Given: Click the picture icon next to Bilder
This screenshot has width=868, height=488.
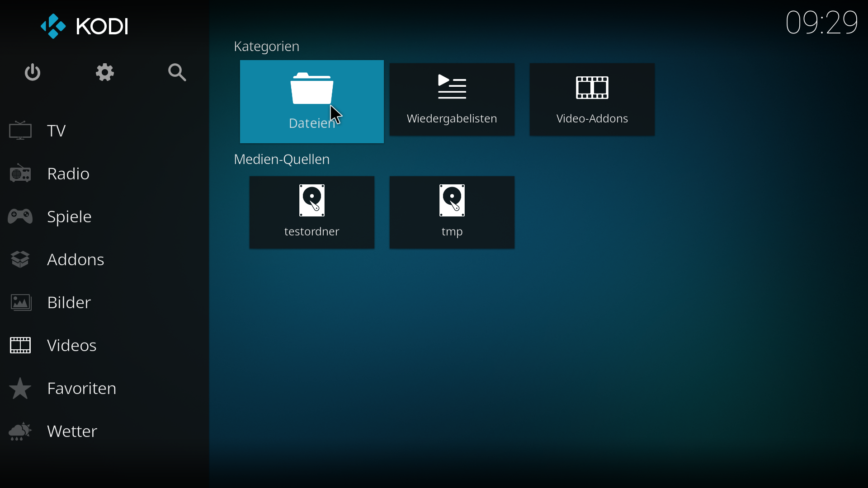Looking at the screenshot, I should pos(21,302).
